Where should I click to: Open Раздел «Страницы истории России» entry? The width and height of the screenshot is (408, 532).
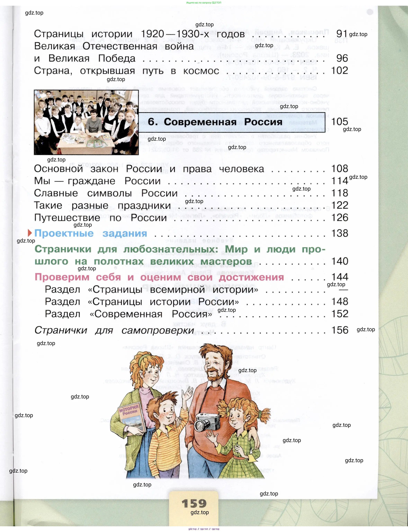point(142,302)
